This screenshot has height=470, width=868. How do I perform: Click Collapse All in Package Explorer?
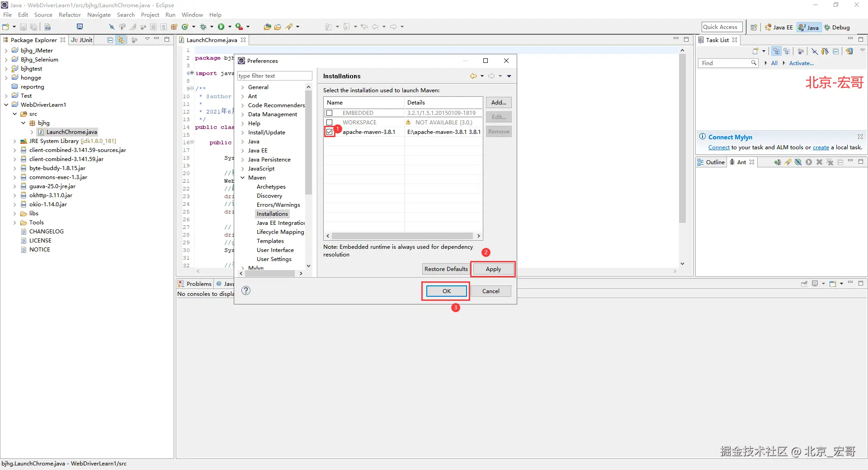[x=110, y=40]
